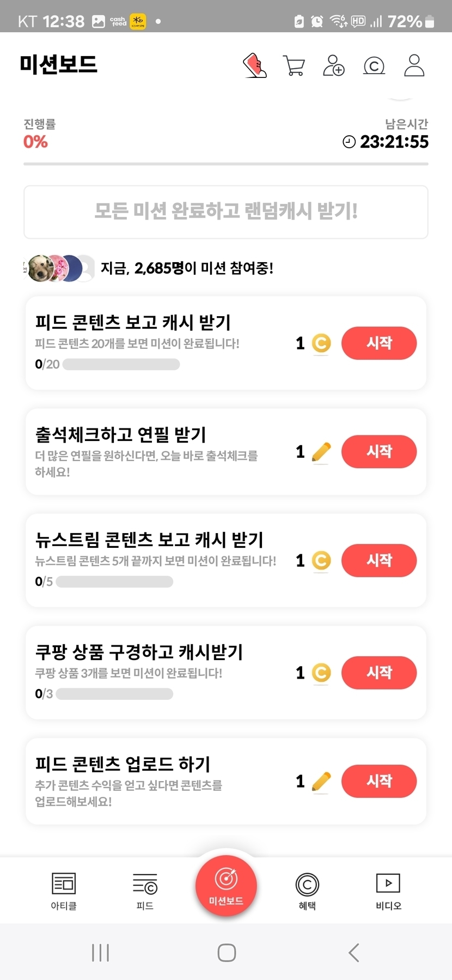Tap 모든 미션 완료하고 랜덤캐시 받기 button
This screenshot has height=980, width=452.
[226, 211]
